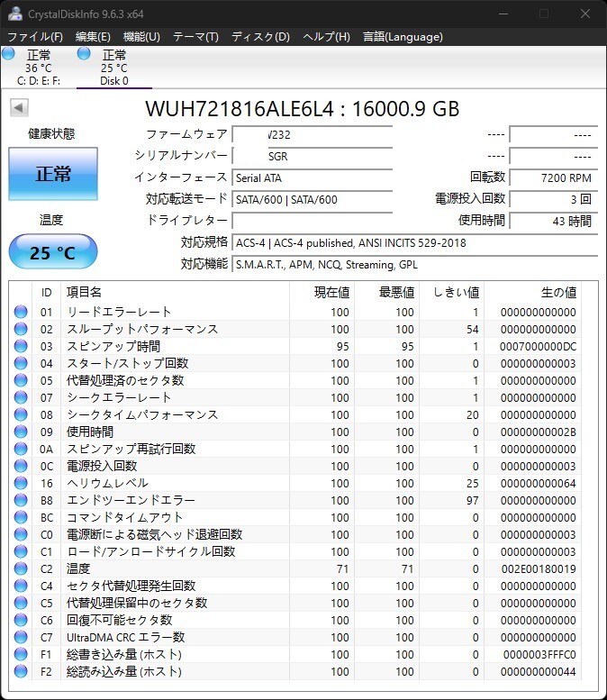Click the ID column header
The height and width of the screenshot is (700, 607).
pyautogui.click(x=47, y=293)
